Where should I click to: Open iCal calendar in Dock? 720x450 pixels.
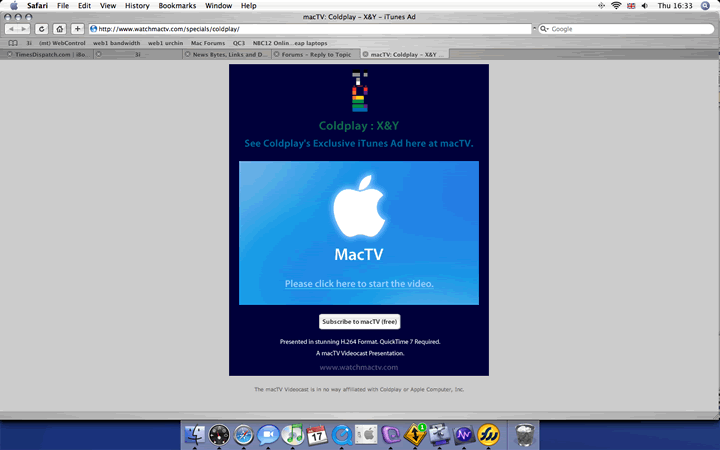tap(317, 434)
